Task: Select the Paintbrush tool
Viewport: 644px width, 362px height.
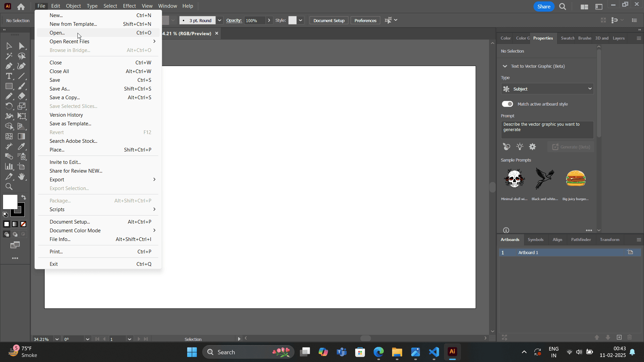Action: click(22, 86)
